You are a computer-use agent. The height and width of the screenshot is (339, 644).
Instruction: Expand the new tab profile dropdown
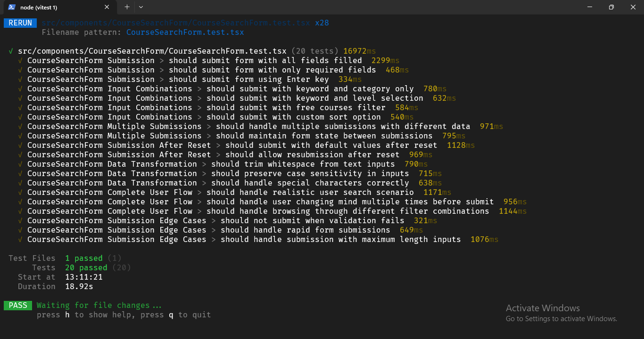pyautogui.click(x=141, y=7)
